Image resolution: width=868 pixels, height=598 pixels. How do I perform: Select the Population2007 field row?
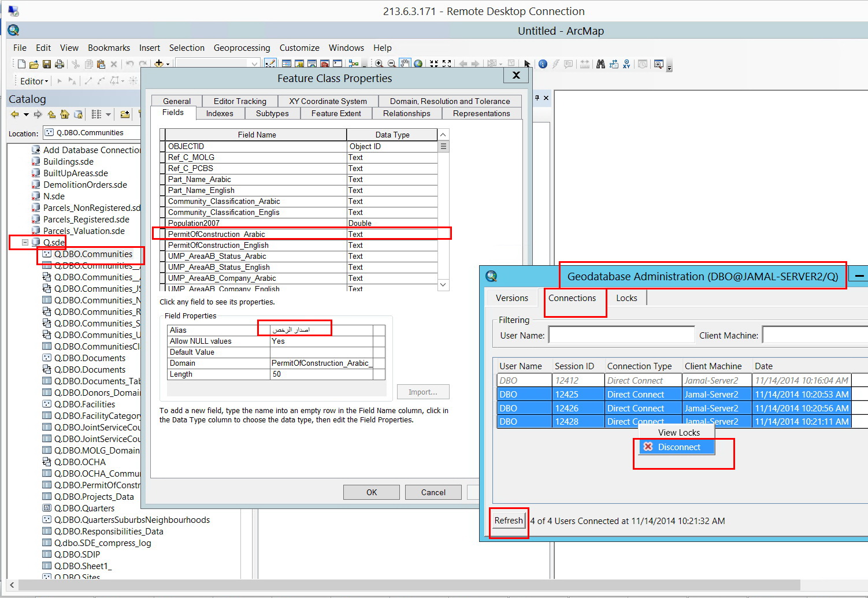(x=299, y=223)
